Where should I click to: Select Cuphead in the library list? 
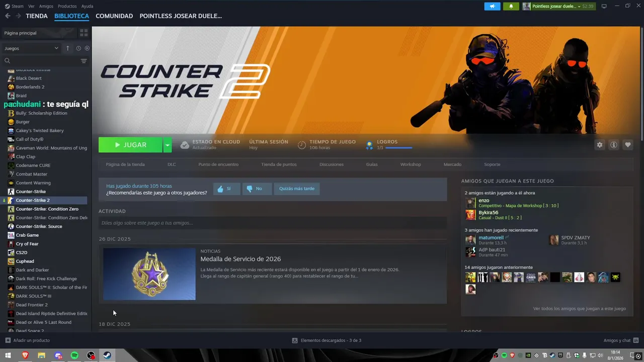point(25,261)
